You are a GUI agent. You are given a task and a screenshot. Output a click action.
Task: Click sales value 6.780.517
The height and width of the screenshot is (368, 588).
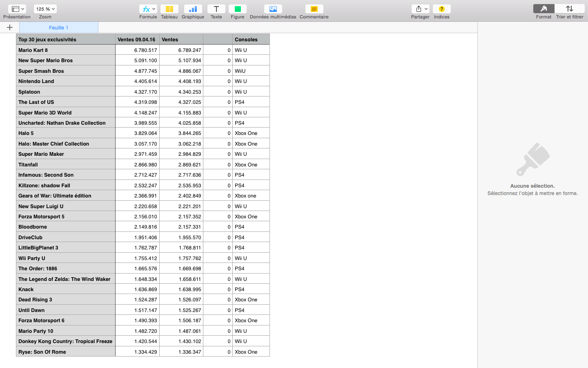(137, 50)
